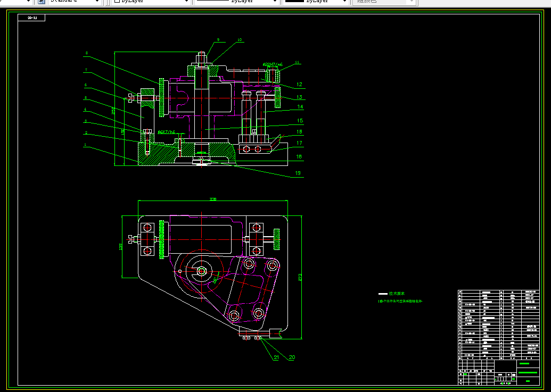Select the technical requirement note line

click(400, 301)
